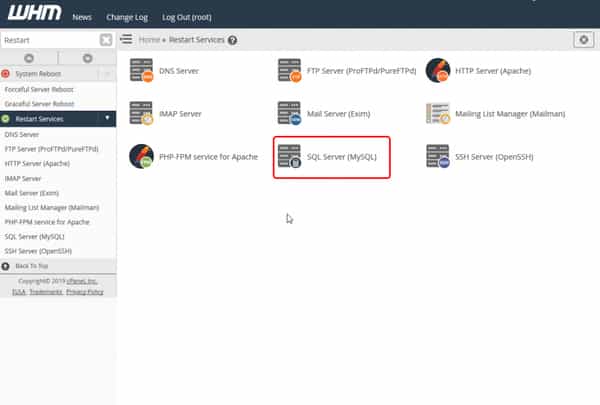The image size is (600, 405).
Task: Collapse the Restart Services section arrow
Action: [108, 118]
